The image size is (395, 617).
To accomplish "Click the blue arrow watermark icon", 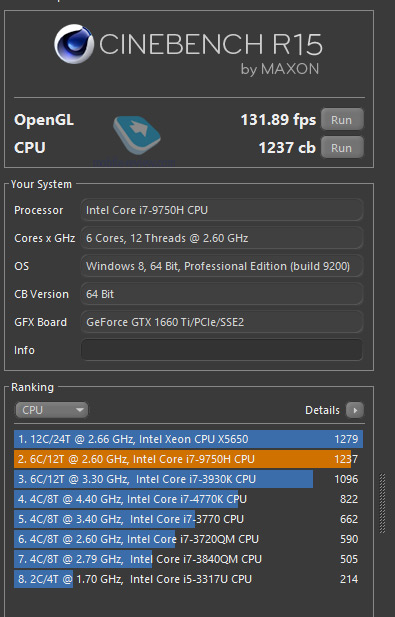I will (137, 135).
